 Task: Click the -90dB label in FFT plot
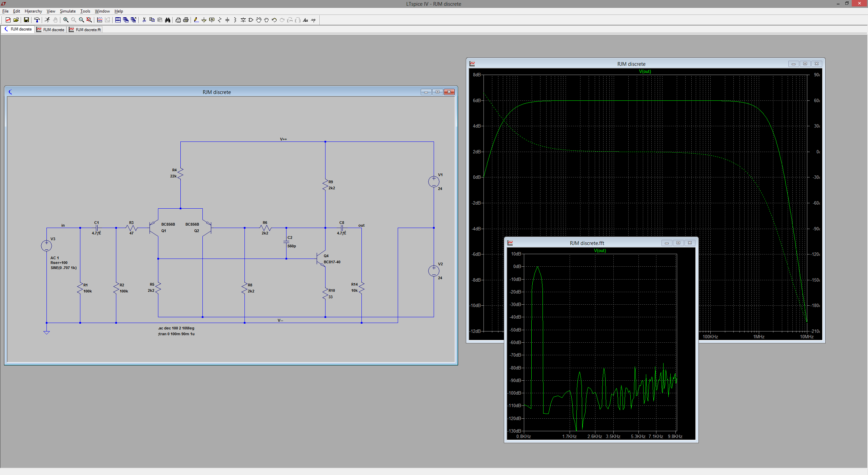[515, 380]
